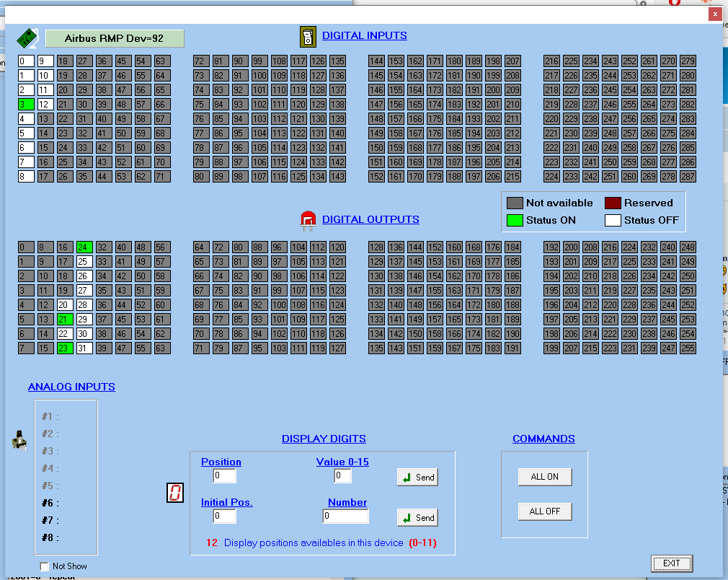The height and width of the screenshot is (580, 728).
Task: Turn on digital output 25
Action: pyautogui.click(x=84, y=262)
